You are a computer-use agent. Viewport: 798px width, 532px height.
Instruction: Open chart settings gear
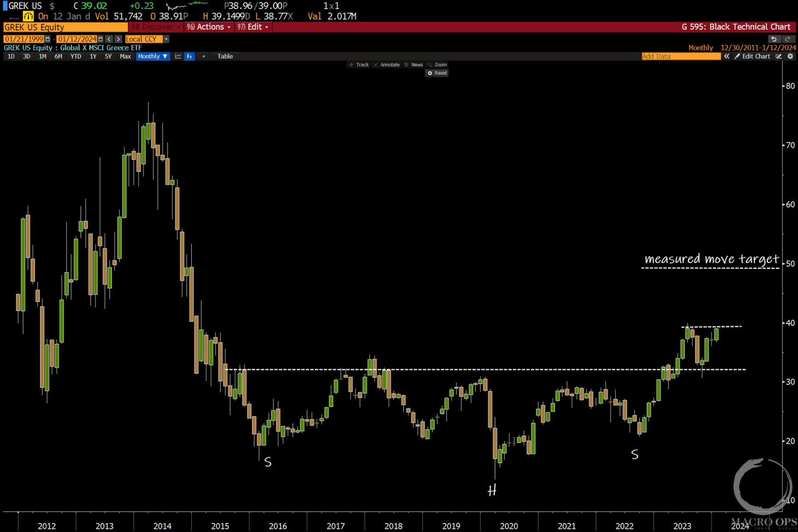click(790, 56)
